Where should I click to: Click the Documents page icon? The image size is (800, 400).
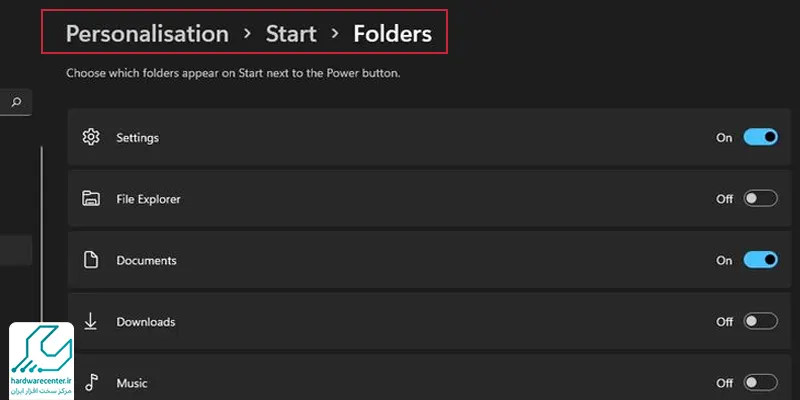(x=91, y=260)
